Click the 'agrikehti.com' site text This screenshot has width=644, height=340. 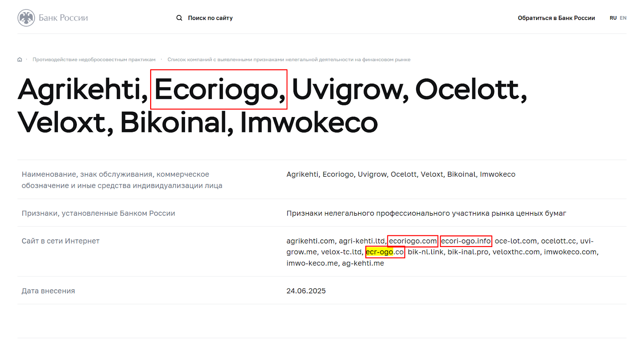pos(310,241)
